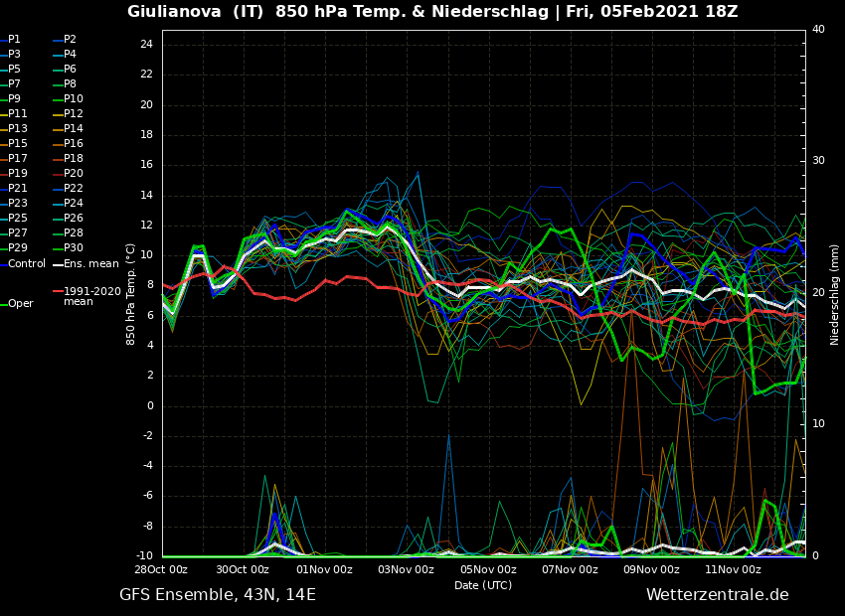Toggle the P30 legend entry
This screenshot has width=845, height=616.
pos(73,248)
